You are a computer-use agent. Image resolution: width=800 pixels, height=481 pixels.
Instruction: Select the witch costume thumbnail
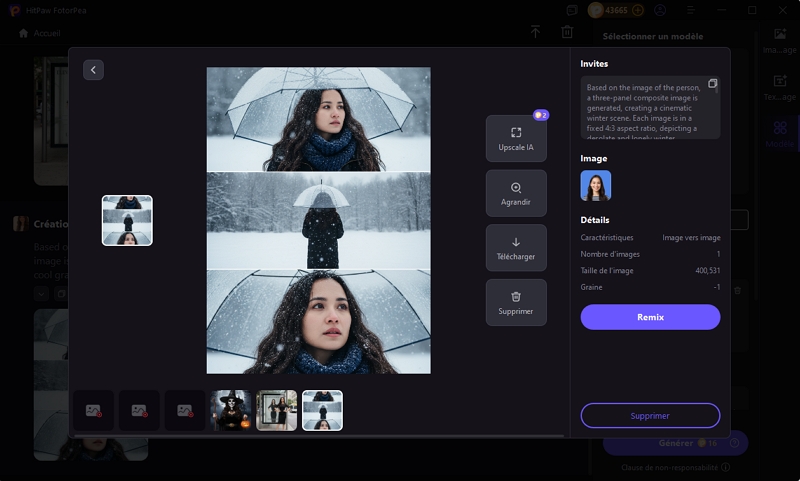231,410
